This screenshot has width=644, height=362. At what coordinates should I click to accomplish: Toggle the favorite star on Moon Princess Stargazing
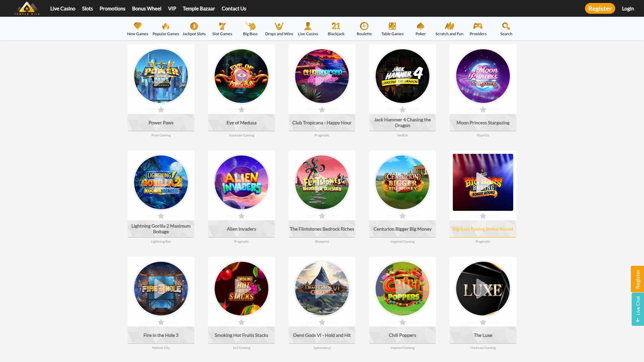[483, 109]
